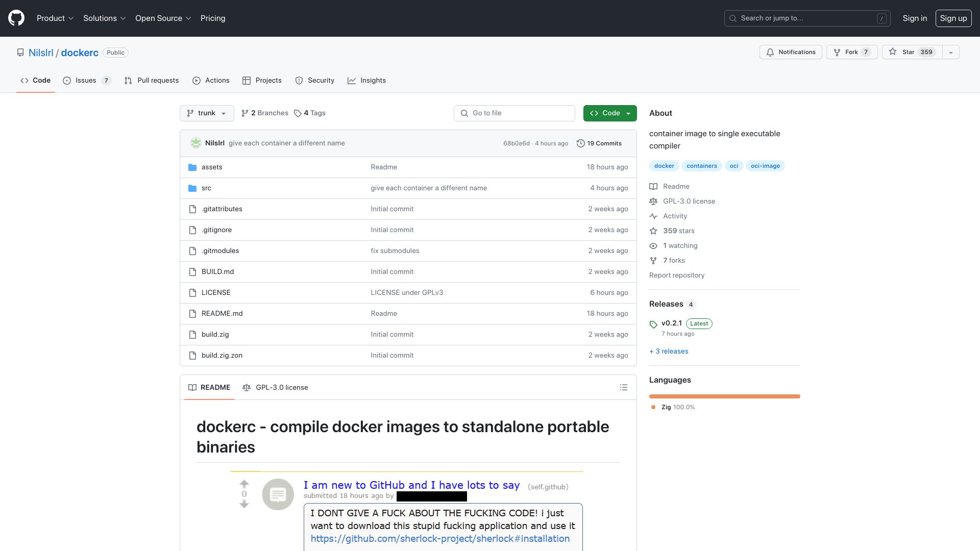Click the Zig language bar
Screen dimensions: 980x551
click(x=725, y=396)
